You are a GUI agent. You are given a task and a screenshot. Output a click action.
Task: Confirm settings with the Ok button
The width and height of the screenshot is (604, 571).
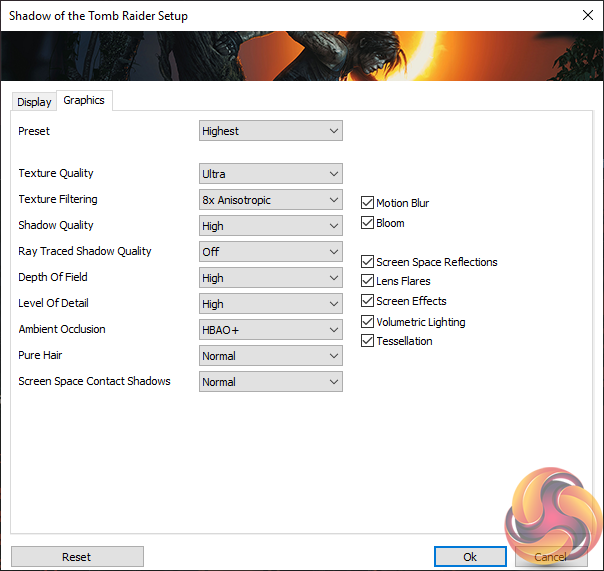(x=470, y=557)
